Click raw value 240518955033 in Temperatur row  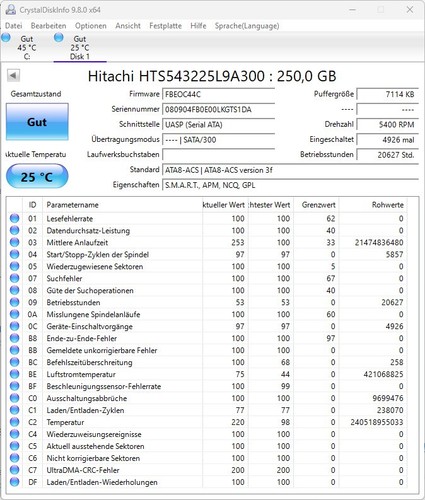coord(377,422)
